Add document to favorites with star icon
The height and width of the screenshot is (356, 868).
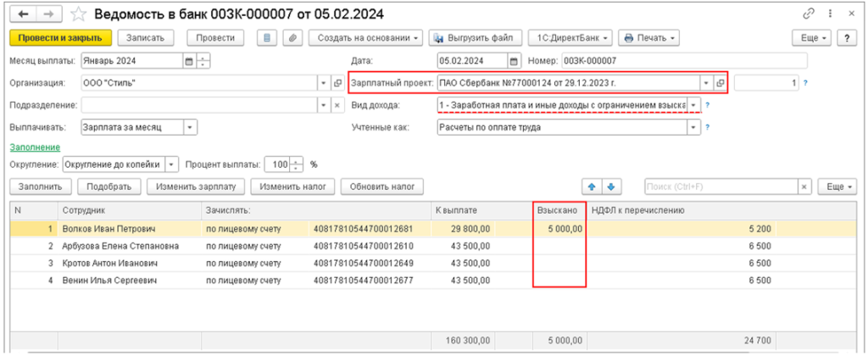pyautogui.click(x=79, y=14)
